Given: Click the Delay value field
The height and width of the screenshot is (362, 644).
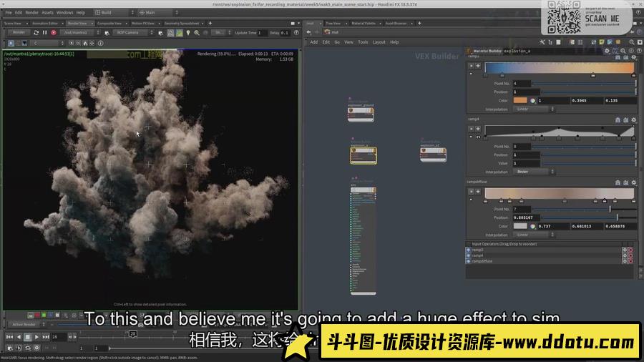Looking at the screenshot, I should pyautogui.click(x=285, y=33).
